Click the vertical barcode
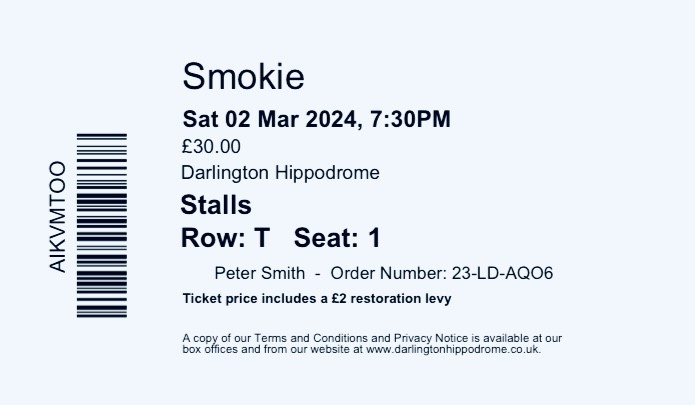 click(102, 225)
